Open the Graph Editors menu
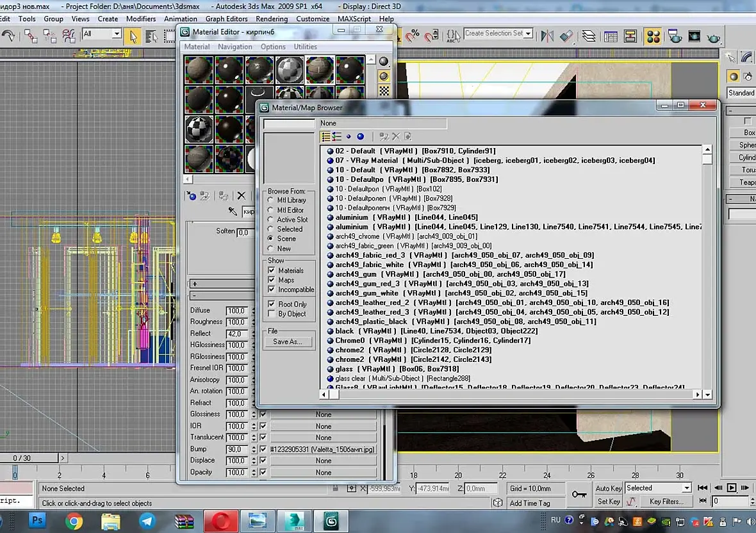Screen dimensions: 756x533 [x=226, y=19]
